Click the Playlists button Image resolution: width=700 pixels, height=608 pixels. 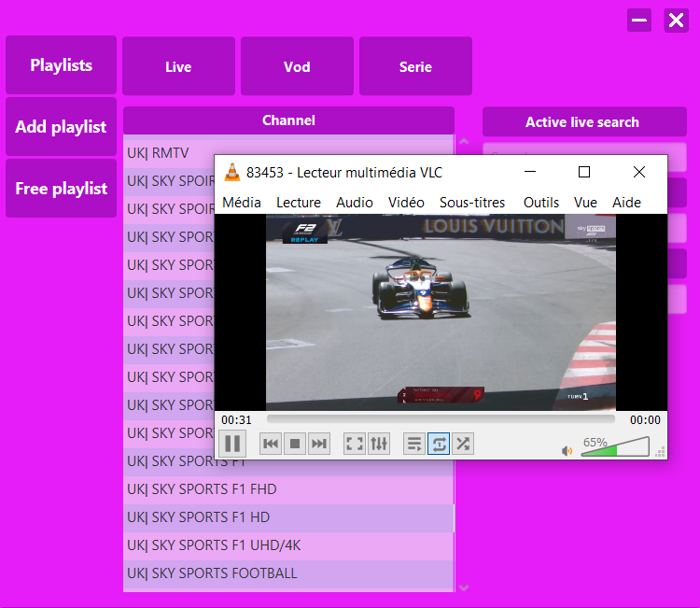pos(62,65)
